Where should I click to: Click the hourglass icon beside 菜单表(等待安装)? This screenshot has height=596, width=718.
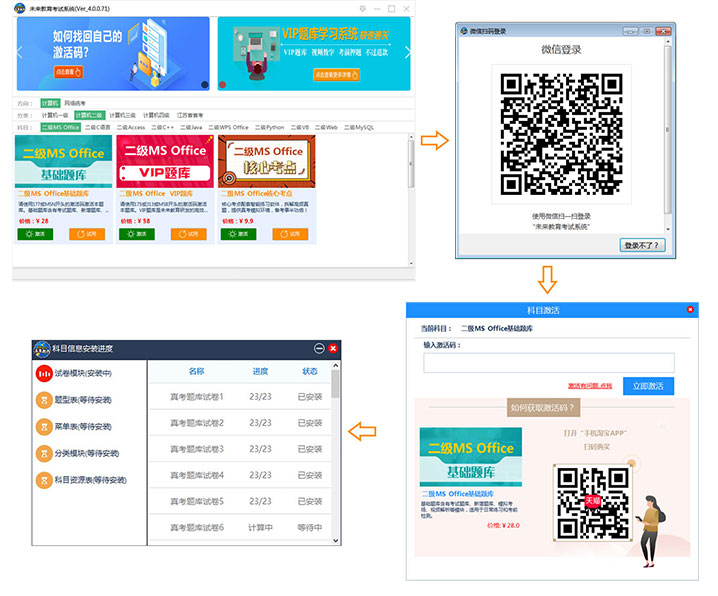pyautogui.click(x=44, y=427)
